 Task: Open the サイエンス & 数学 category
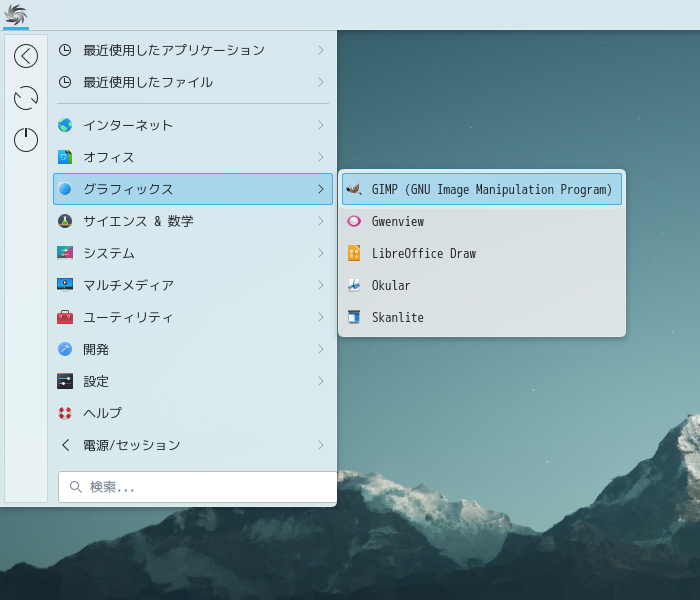[193, 221]
